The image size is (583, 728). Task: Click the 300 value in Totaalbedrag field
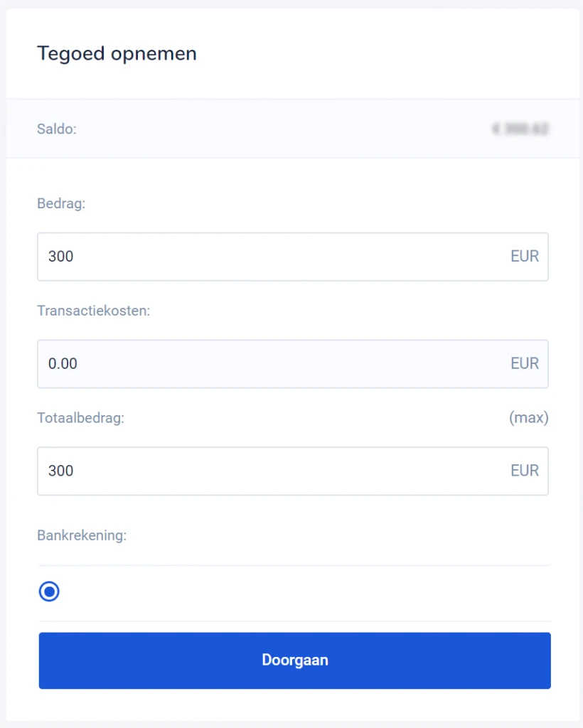pyautogui.click(x=61, y=471)
